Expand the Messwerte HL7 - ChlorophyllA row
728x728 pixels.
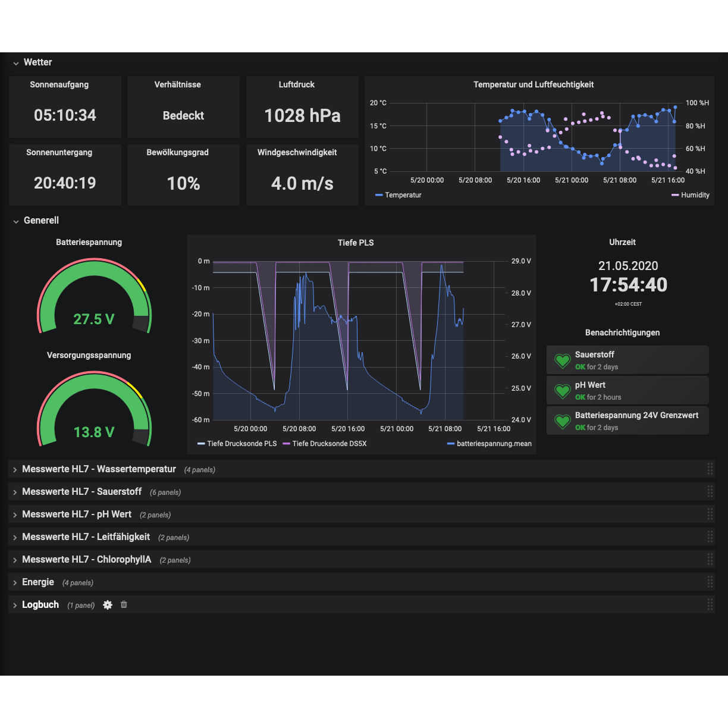(x=86, y=560)
